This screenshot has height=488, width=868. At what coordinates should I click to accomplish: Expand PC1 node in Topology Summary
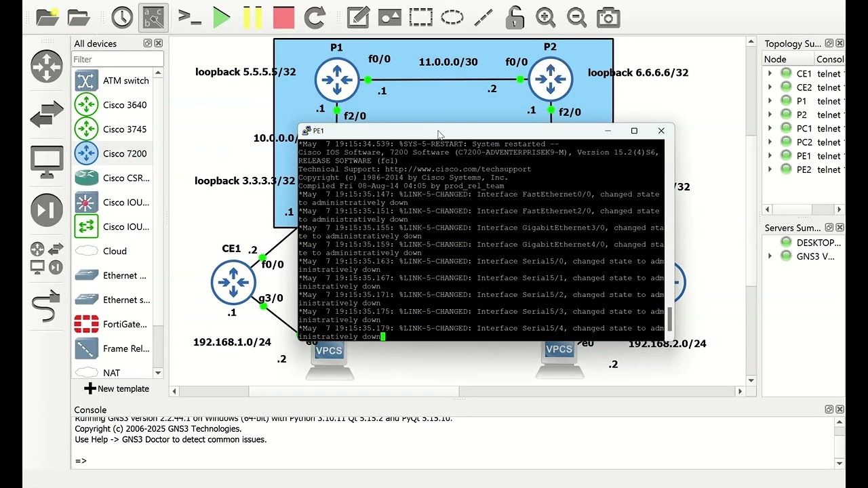pyautogui.click(x=770, y=129)
